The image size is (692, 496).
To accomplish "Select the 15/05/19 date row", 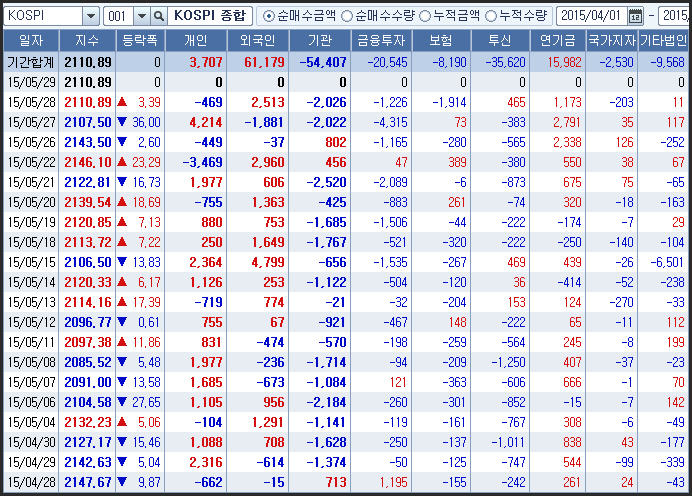I will 346,222.
